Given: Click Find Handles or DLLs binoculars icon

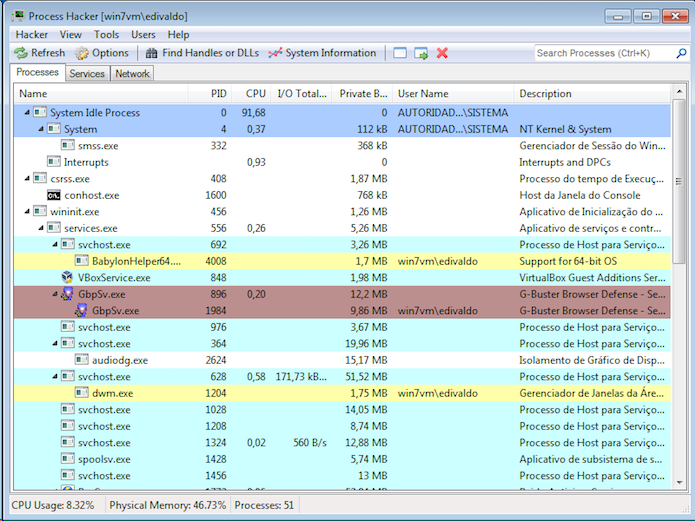Looking at the screenshot, I should point(152,53).
